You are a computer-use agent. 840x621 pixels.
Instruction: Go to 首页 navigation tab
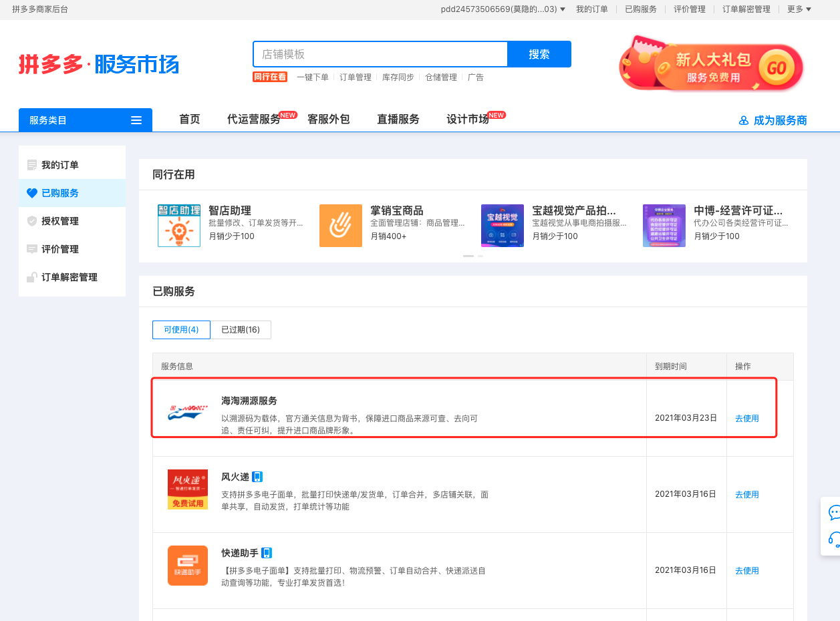tap(190, 120)
